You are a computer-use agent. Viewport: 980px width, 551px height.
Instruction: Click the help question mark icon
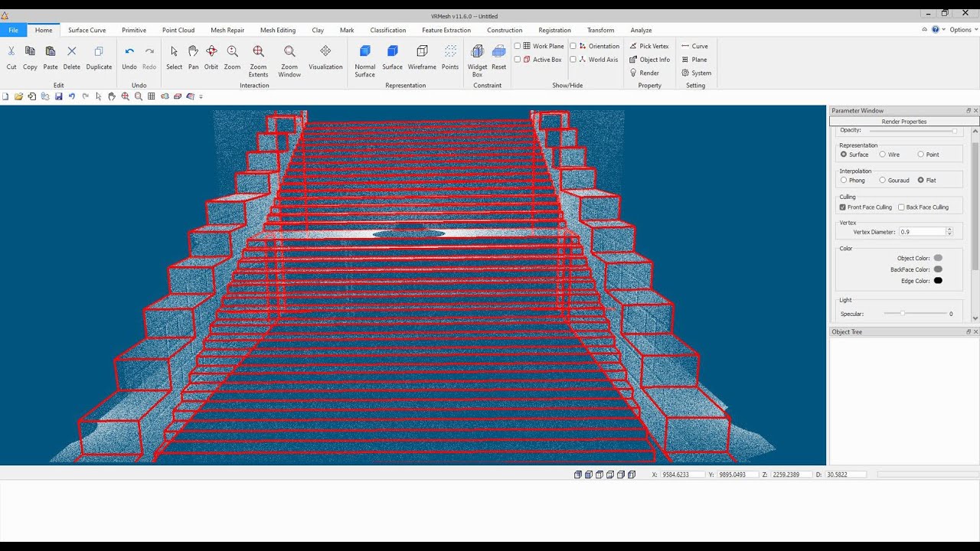tap(936, 30)
